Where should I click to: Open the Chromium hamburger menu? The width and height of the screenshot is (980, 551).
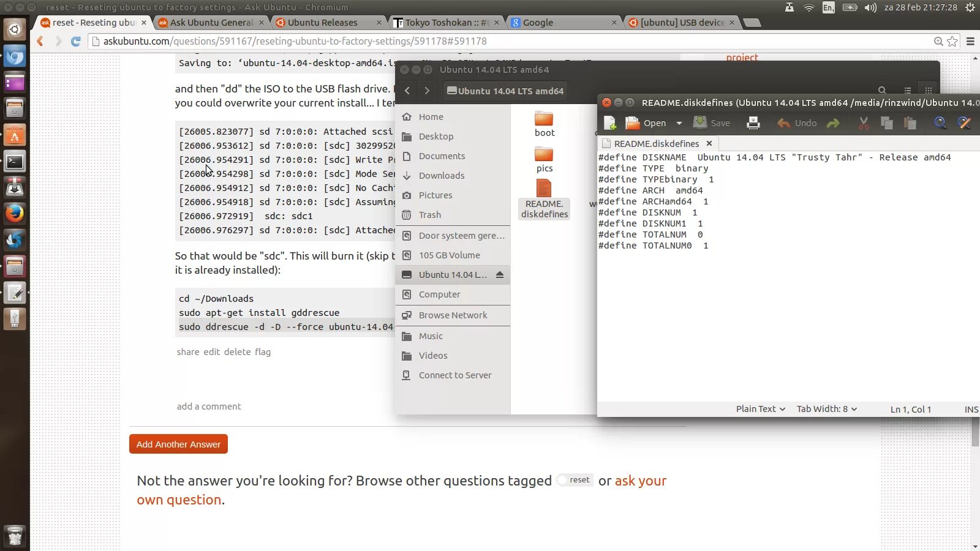(x=970, y=41)
